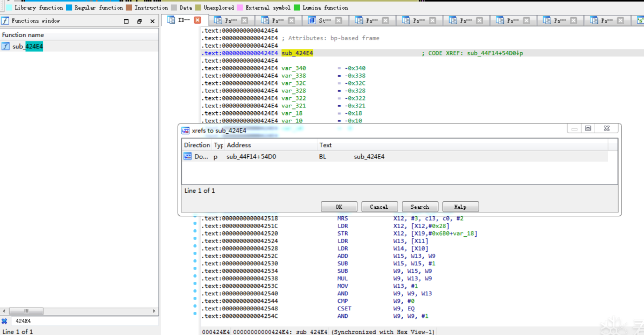
Task: Open Help from the xrefs dialog
Action: [460, 207]
